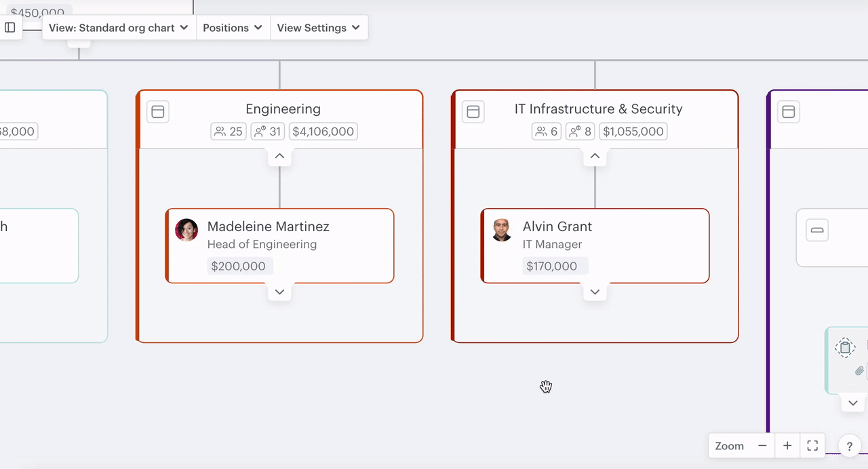Click the fullscreen expand icon in zoom bar
868x469 pixels.
(812, 445)
